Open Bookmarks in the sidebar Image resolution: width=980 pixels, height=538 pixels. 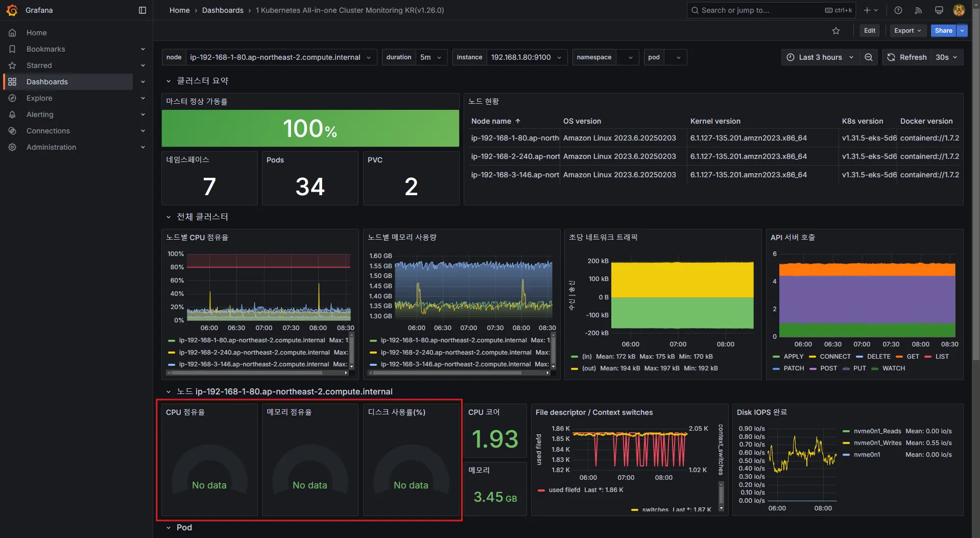coord(46,49)
